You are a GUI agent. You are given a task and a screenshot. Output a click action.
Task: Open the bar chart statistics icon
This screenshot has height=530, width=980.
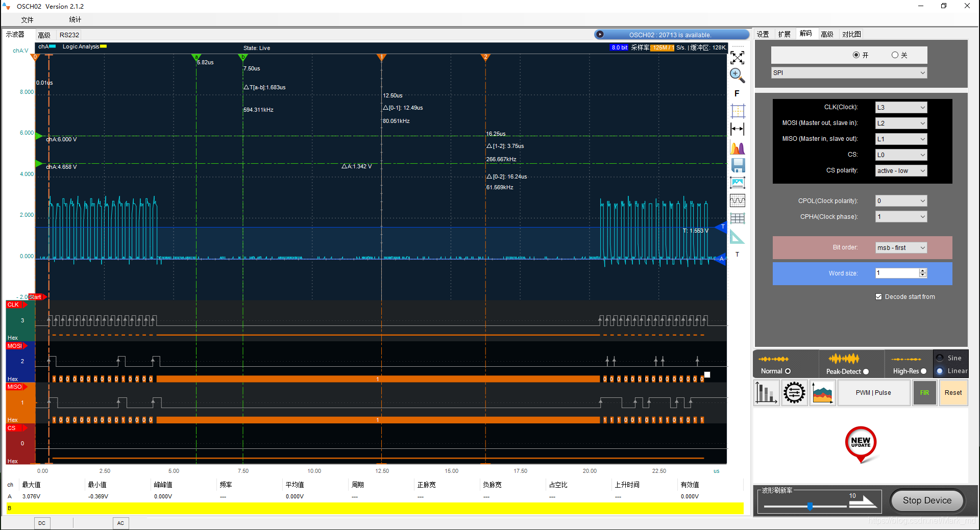[x=766, y=393]
